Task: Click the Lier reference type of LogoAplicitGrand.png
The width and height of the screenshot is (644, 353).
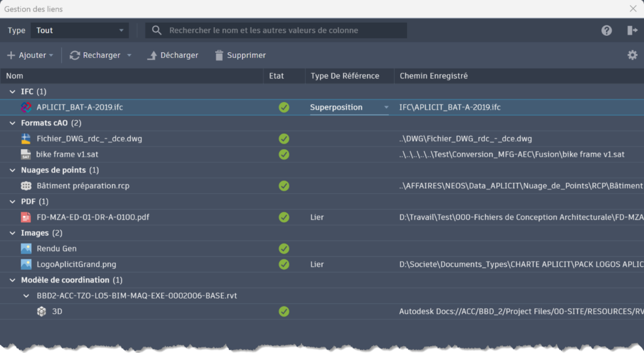Action: [317, 264]
